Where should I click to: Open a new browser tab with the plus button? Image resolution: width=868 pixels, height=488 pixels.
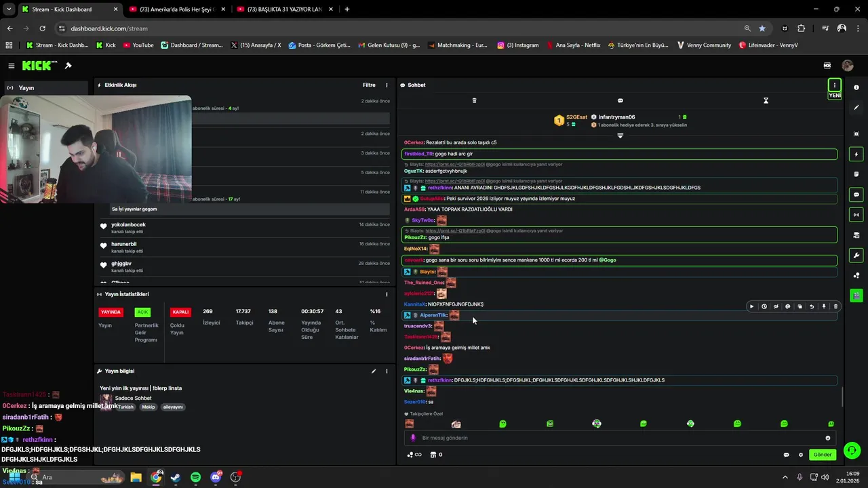(x=347, y=9)
